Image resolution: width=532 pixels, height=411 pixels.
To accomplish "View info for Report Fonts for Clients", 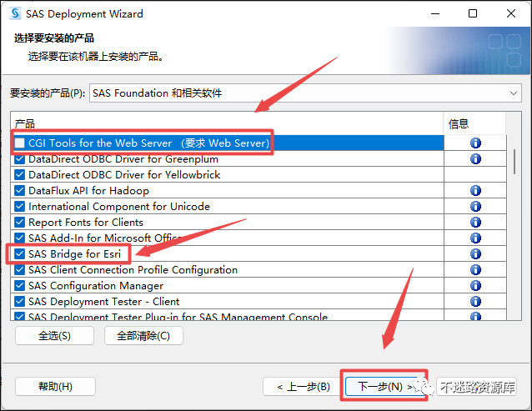I will pos(475,222).
